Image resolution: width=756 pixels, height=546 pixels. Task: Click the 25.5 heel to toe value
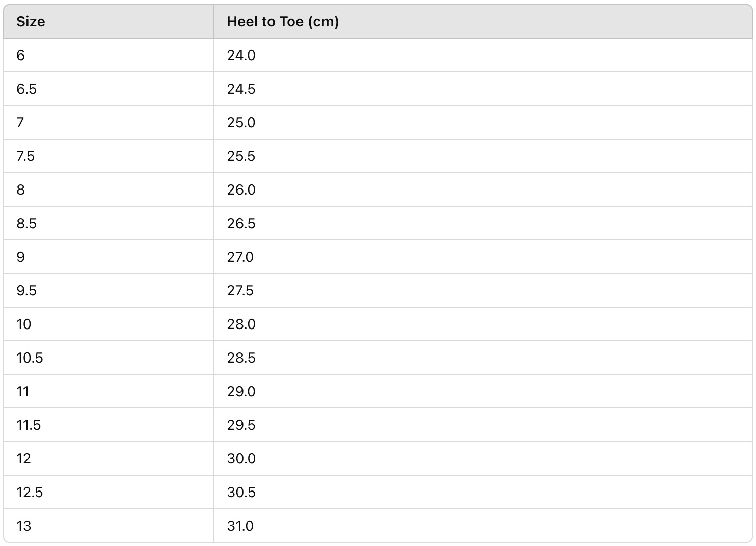pos(241,156)
